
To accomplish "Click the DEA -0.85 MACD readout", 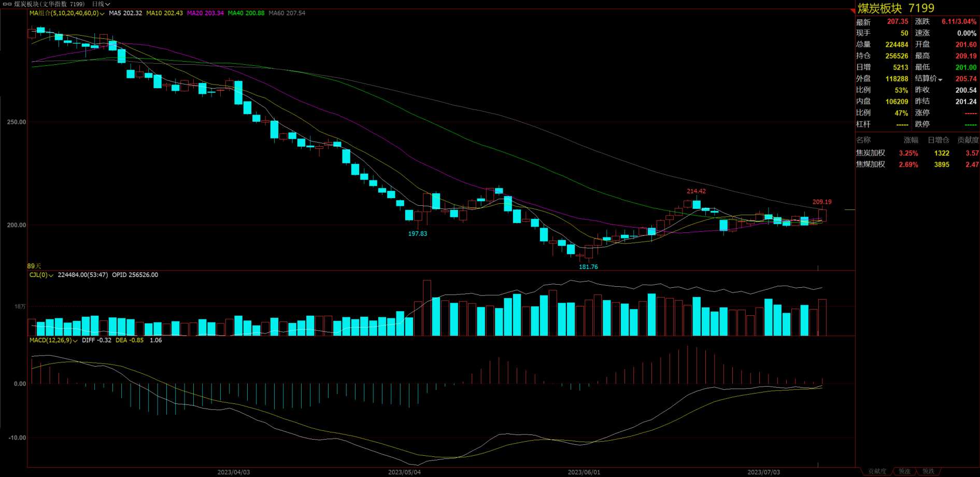I will pos(130,341).
